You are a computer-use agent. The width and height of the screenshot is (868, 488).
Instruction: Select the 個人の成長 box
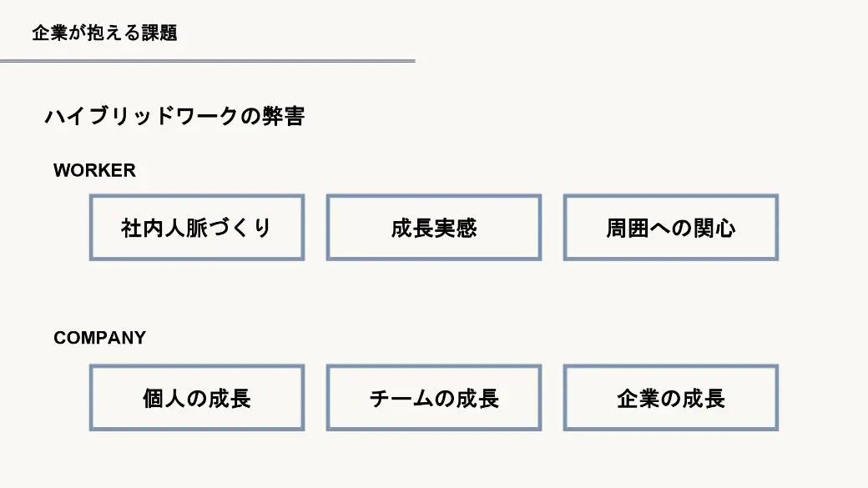pyautogui.click(x=196, y=398)
